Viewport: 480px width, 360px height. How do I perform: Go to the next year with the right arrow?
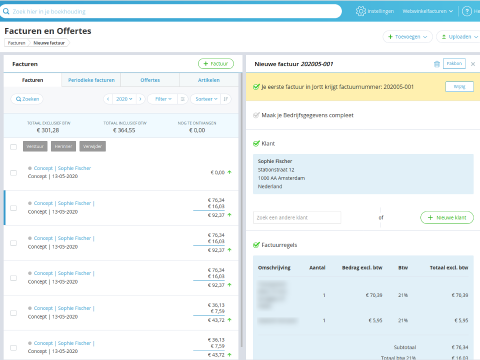(x=140, y=99)
